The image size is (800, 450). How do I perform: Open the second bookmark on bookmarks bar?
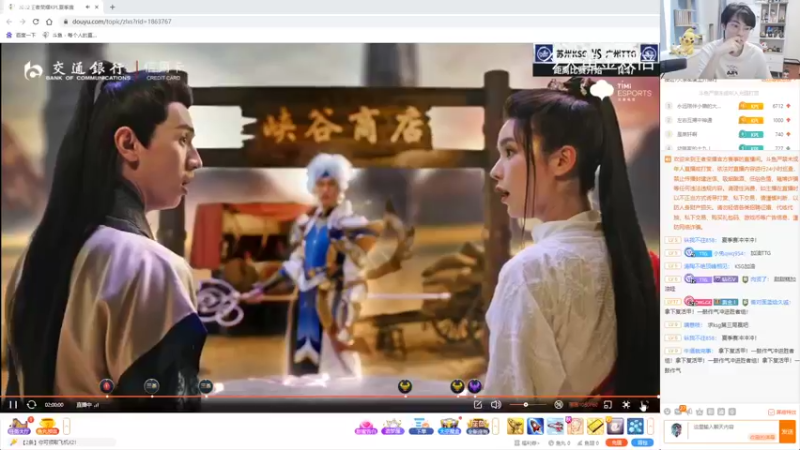(x=69, y=35)
